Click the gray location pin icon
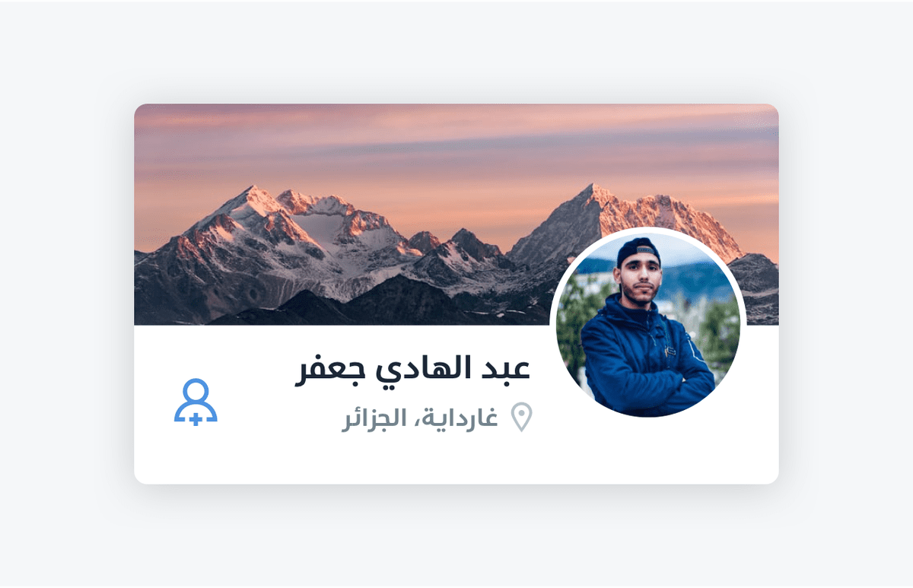Viewport: 913px width, 588px height. 521,418
